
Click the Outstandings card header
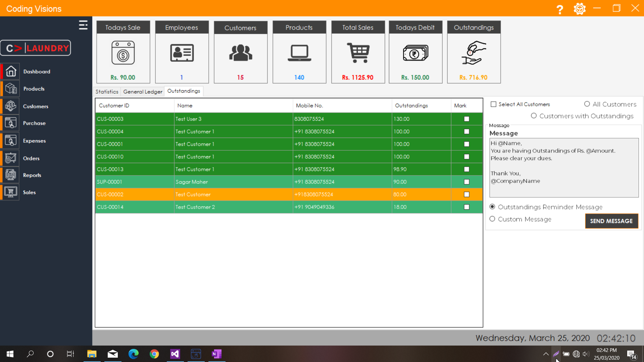click(474, 28)
